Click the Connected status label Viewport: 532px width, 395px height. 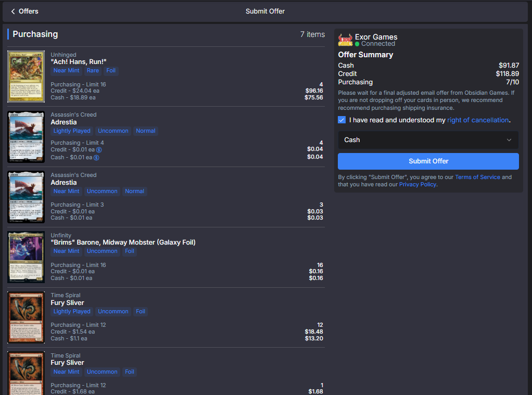(x=378, y=44)
